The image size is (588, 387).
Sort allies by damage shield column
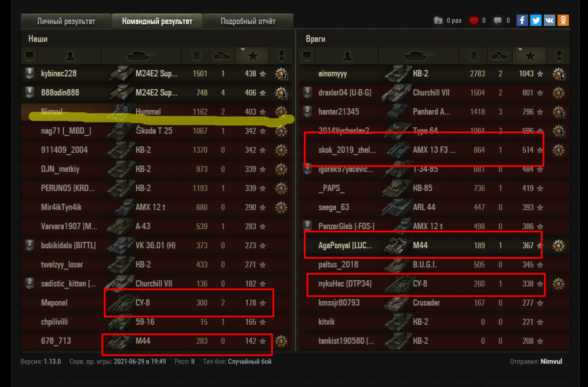196,56
